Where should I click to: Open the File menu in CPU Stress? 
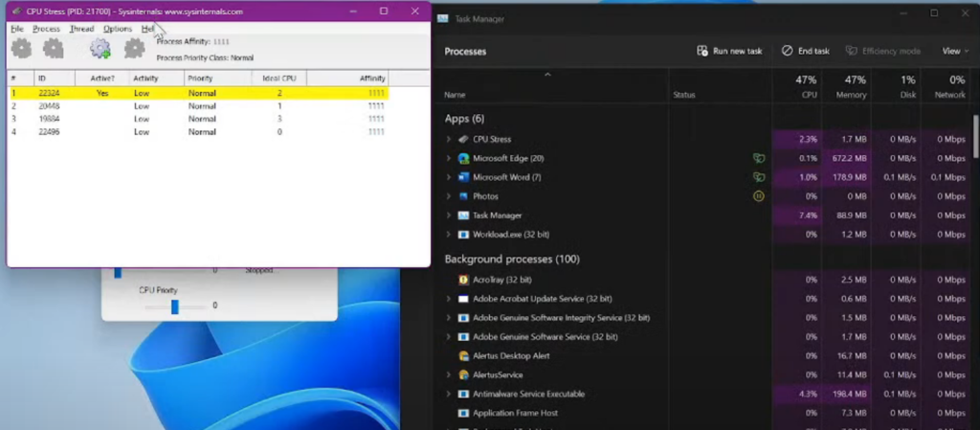click(x=17, y=29)
